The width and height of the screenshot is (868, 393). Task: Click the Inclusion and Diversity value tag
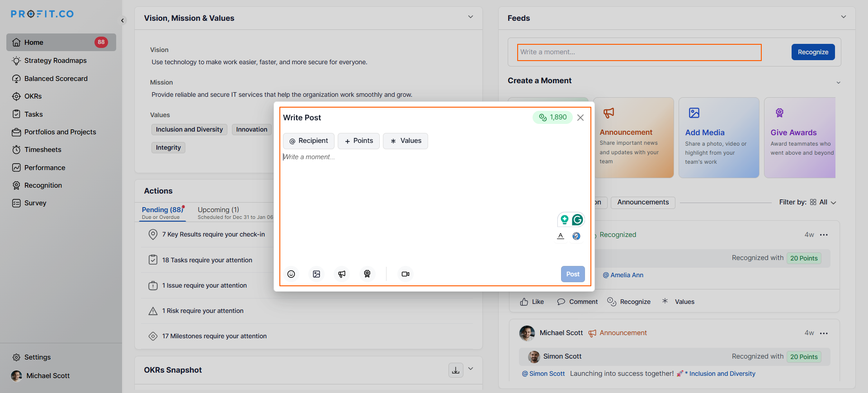[189, 129]
